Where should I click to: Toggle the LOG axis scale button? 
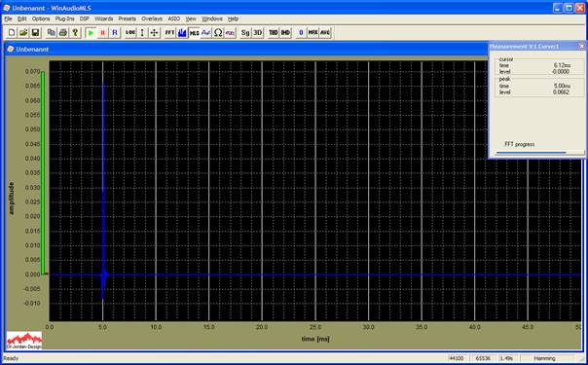click(130, 32)
